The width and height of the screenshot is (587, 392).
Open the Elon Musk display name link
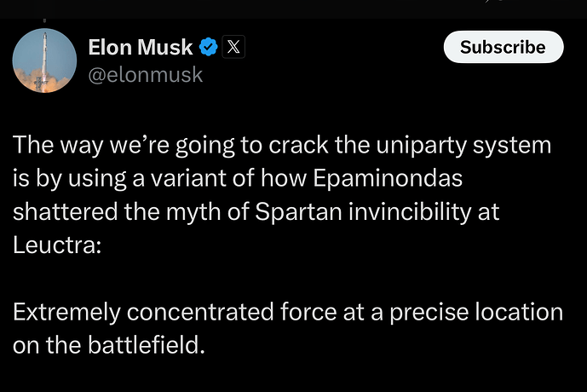pos(141,47)
